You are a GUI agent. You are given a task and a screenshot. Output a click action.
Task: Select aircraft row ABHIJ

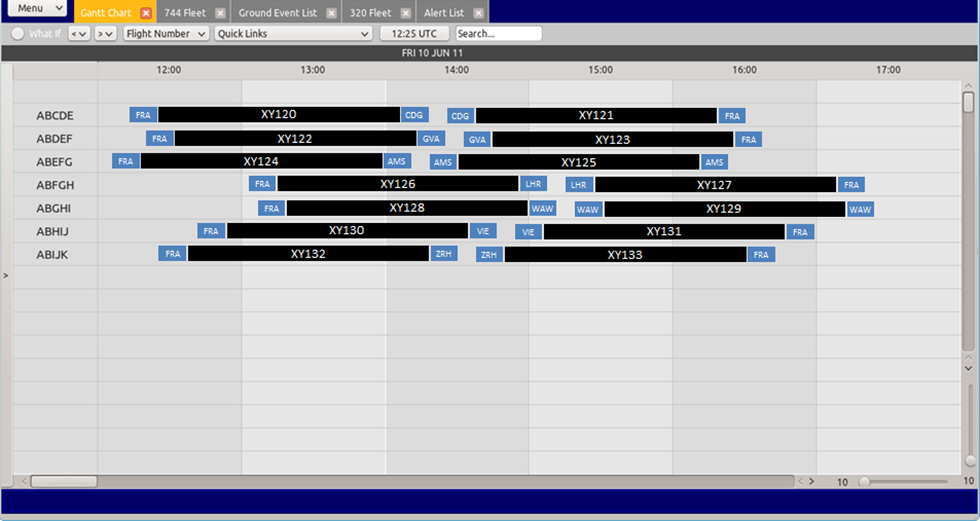tap(53, 231)
